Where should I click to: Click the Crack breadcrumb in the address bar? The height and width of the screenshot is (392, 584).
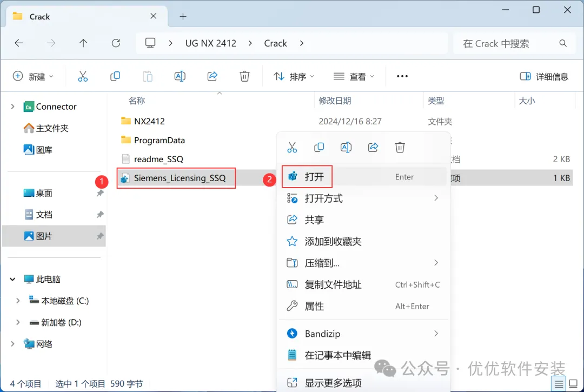pos(276,43)
